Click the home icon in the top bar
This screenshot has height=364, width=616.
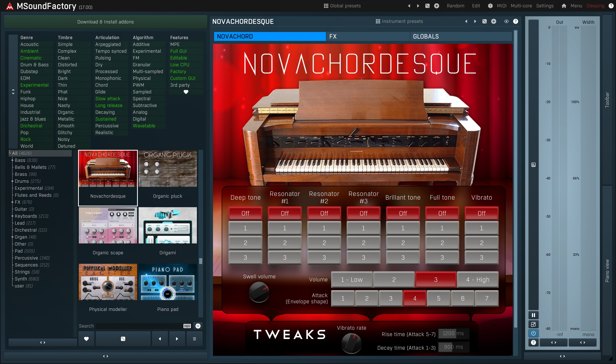[x=564, y=6]
